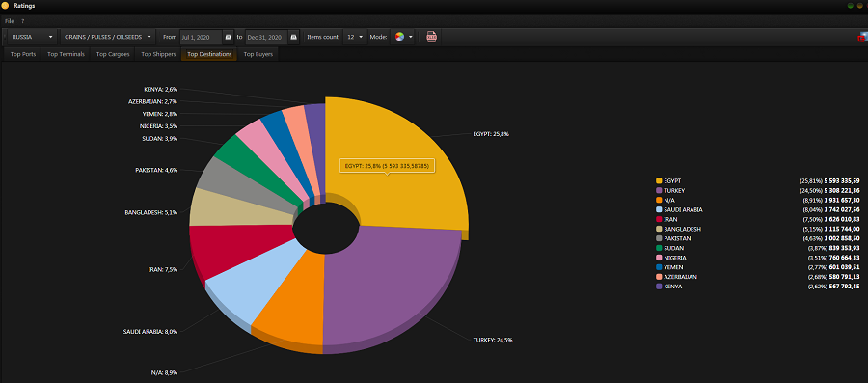Click the EGYPT legend color swatch
The image size is (868, 383).
[x=659, y=180]
